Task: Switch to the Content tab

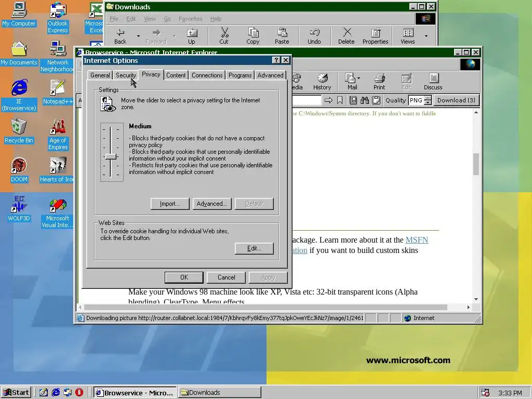Action: tap(176, 75)
